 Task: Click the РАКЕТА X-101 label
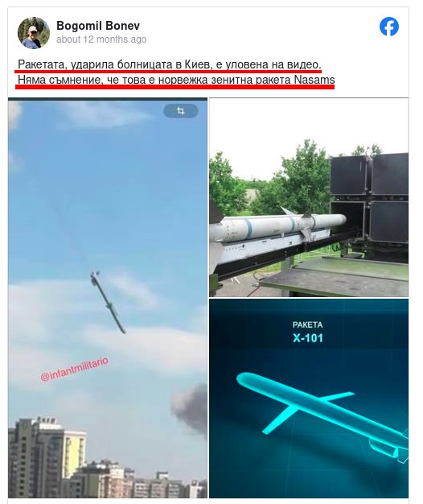[x=307, y=332]
